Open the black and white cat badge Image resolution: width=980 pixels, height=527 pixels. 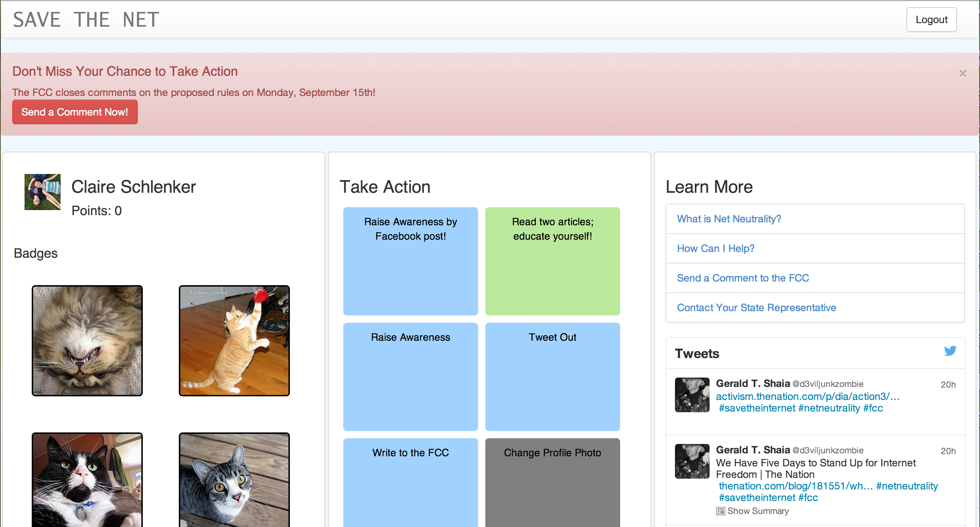point(87,480)
